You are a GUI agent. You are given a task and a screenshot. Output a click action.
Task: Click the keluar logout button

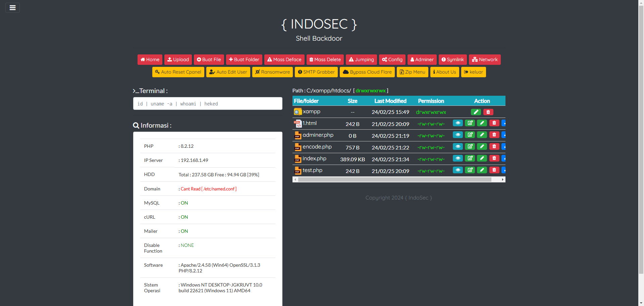click(x=473, y=72)
